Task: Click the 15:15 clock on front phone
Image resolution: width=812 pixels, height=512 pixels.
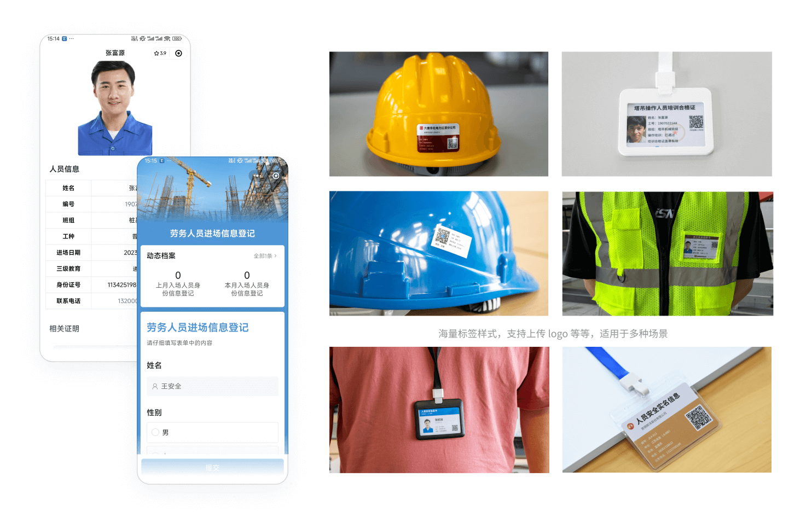Action: [151, 161]
